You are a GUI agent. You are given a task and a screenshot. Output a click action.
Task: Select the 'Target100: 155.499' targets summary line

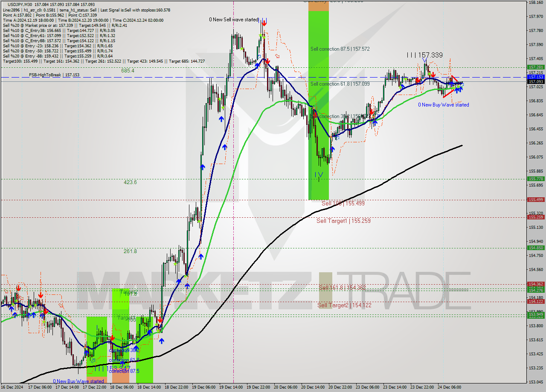[x=104, y=61]
